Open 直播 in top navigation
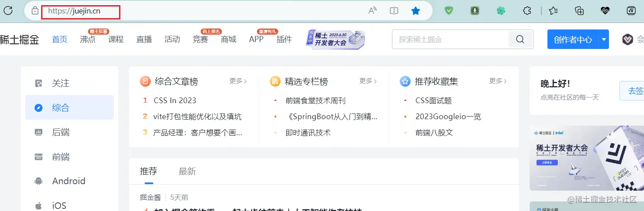Image resolution: width=644 pixels, height=211 pixels. (144, 39)
